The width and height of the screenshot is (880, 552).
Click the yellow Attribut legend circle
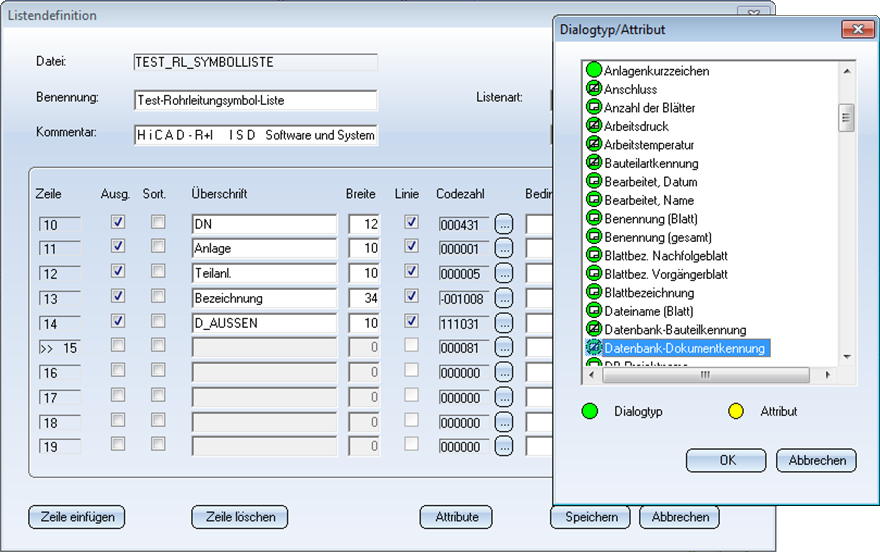[x=736, y=411]
